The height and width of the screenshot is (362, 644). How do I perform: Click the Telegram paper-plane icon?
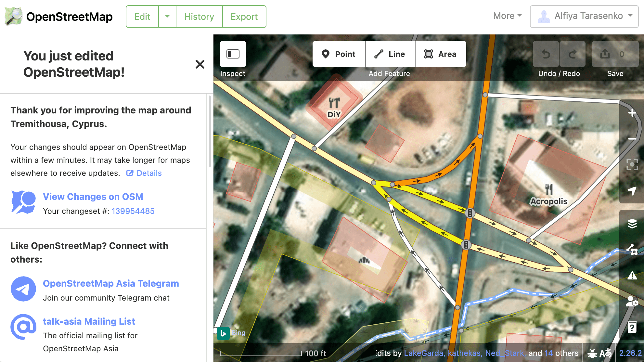[x=23, y=289]
